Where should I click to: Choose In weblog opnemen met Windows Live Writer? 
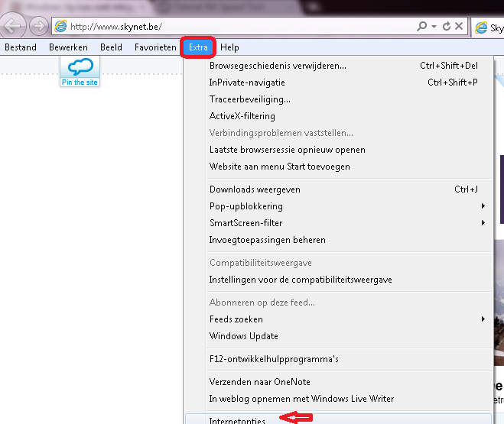(339, 399)
